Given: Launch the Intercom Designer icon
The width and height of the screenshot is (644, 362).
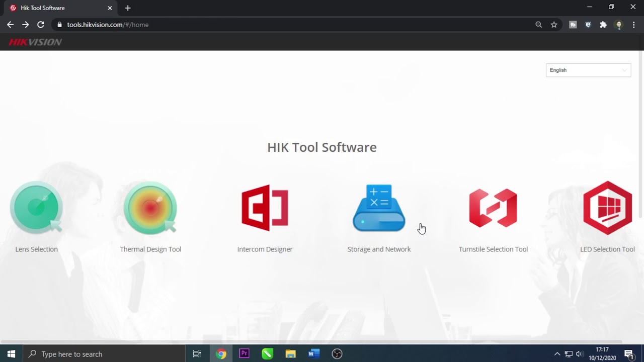Looking at the screenshot, I should click(265, 208).
